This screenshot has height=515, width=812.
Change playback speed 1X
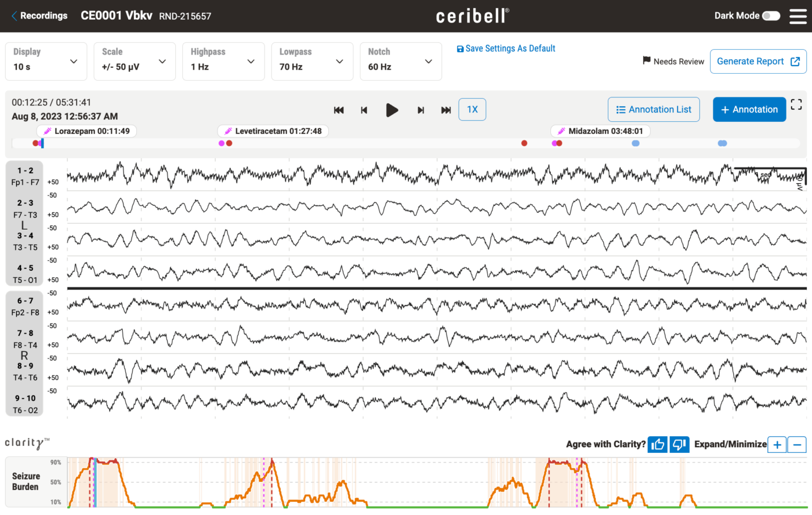[472, 110]
